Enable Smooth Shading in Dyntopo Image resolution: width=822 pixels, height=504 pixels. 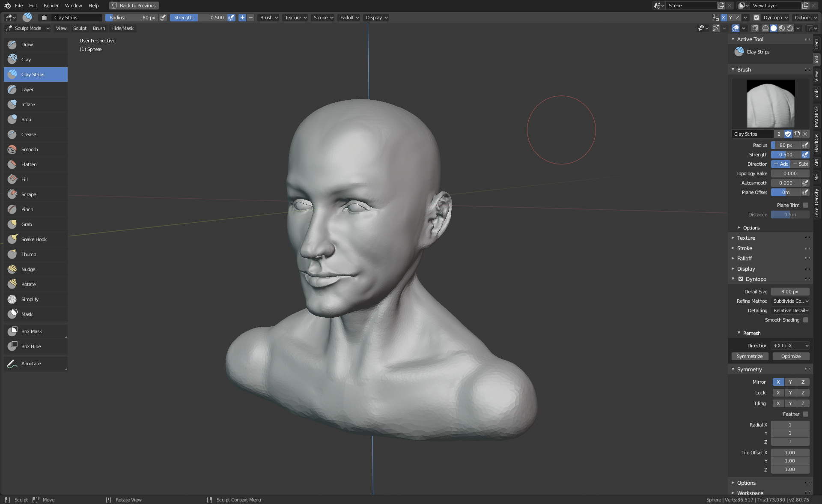[806, 320]
